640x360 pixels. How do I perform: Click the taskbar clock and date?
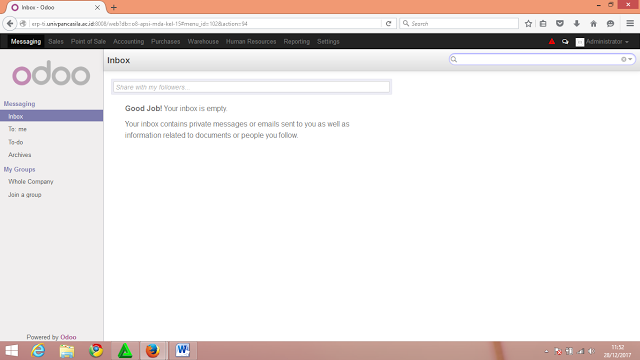(618, 351)
